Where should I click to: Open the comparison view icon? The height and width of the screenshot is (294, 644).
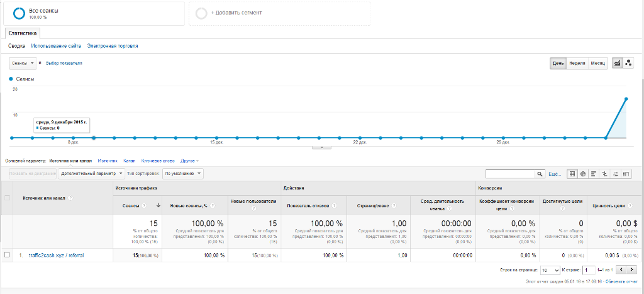[x=604, y=174]
